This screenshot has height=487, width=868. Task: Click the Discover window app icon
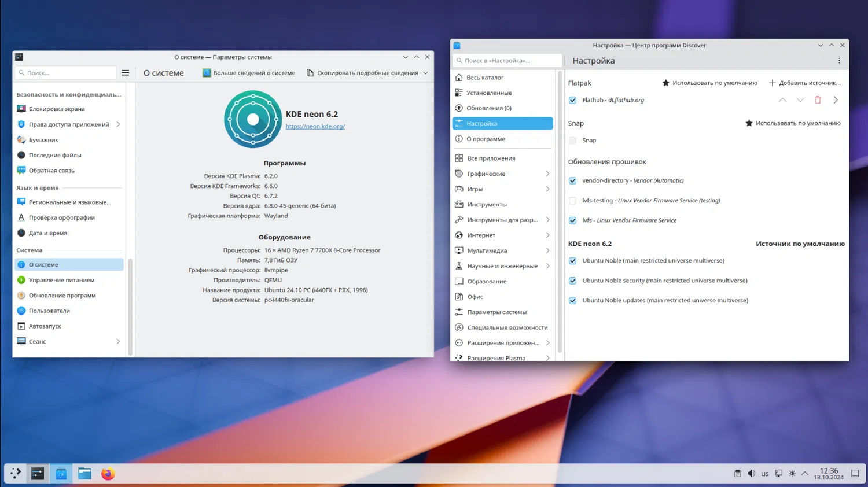[x=457, y=45]
